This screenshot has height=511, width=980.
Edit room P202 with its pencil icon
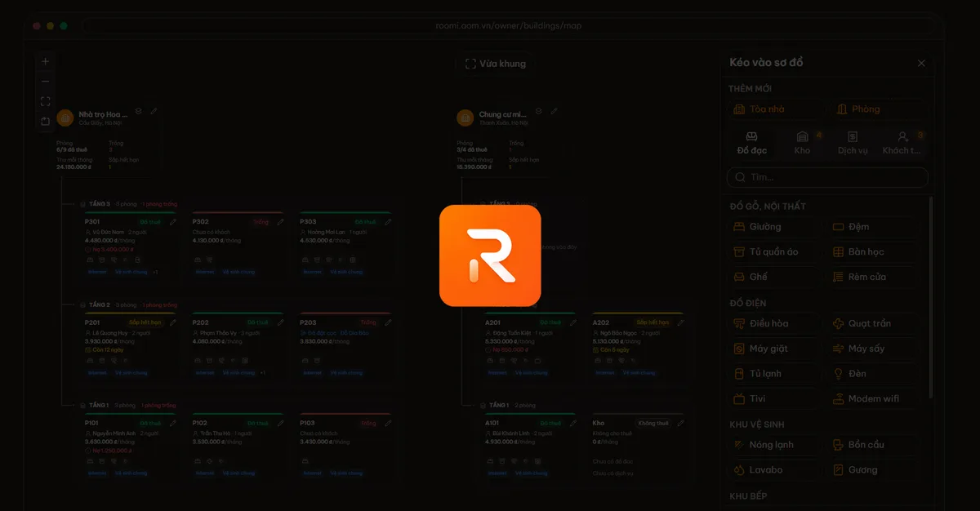tap(280, 322)
